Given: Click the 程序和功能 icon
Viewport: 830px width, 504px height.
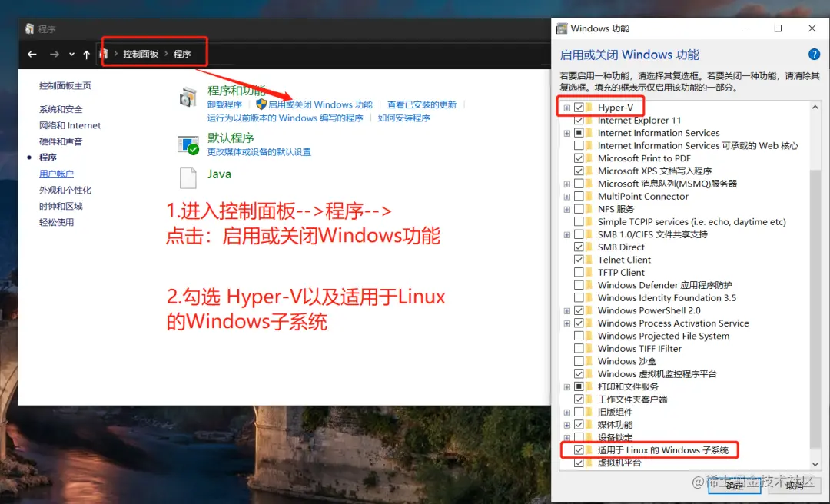Looking at the screenshot, I should coord(188,98).
